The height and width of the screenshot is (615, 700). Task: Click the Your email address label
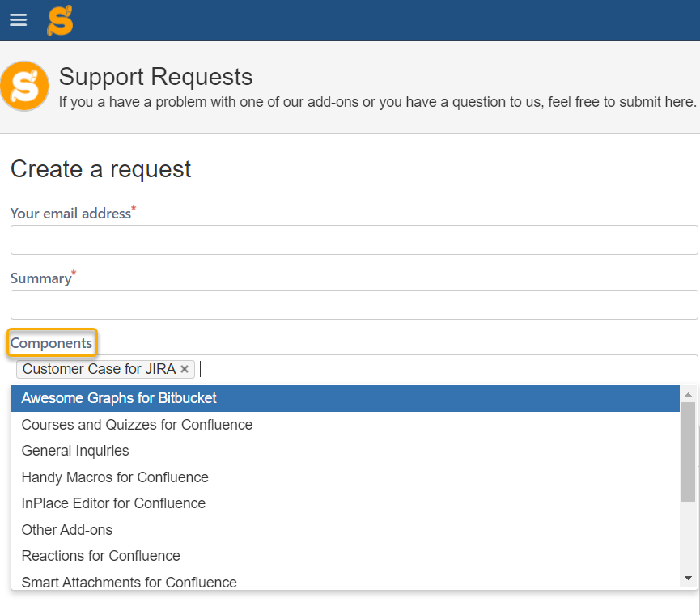point(70,214)
